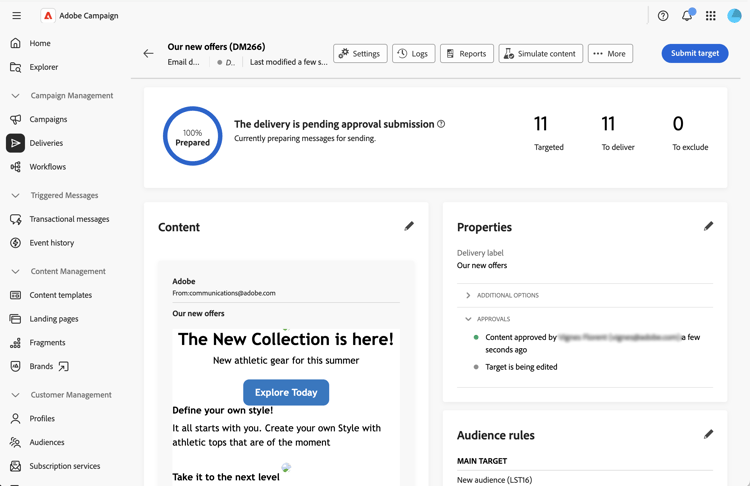
Task: Collapse the Campaign Management section
Action: [x=15, y=96]
